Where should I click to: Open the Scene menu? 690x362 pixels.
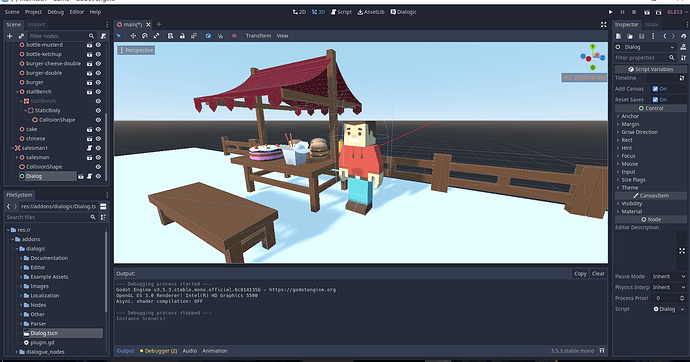12,12
